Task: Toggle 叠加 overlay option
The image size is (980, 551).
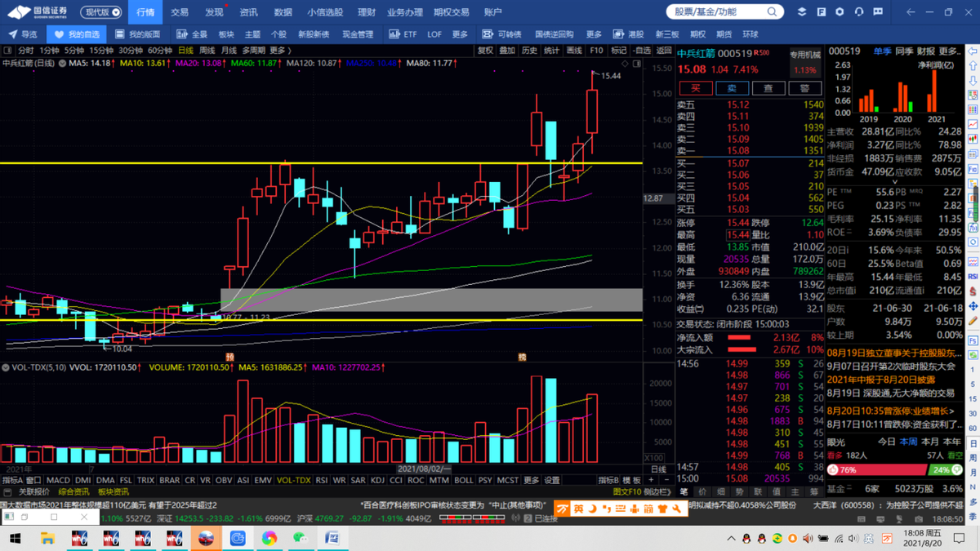Action: [507, 51]
